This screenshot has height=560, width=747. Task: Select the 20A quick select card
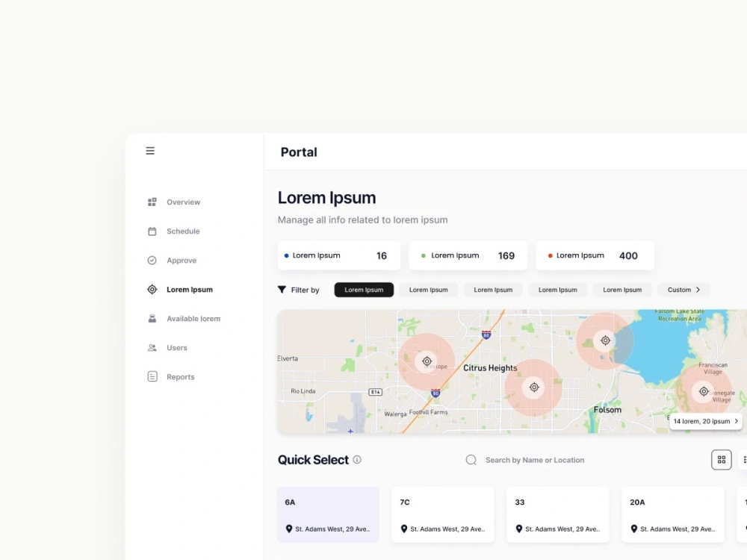coord(673,514)
